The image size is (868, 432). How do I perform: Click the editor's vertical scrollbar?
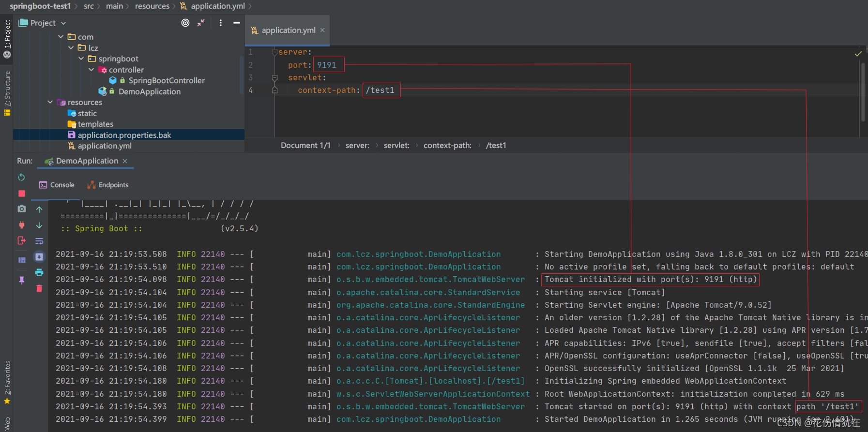(x=863, y=92)
